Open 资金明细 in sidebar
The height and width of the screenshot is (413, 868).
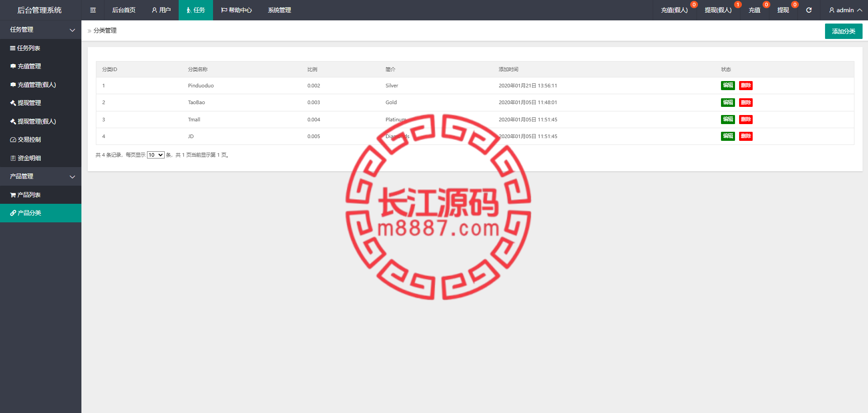41,158
